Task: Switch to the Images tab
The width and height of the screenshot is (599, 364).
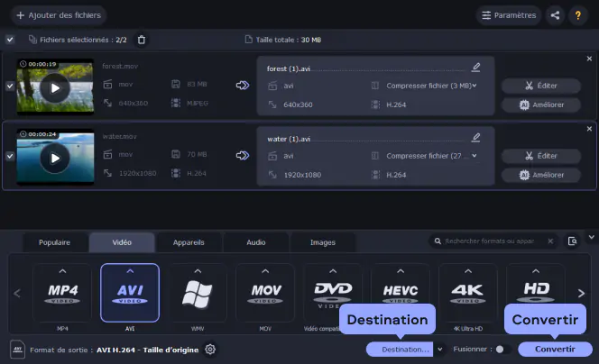Action: point(323,242)
